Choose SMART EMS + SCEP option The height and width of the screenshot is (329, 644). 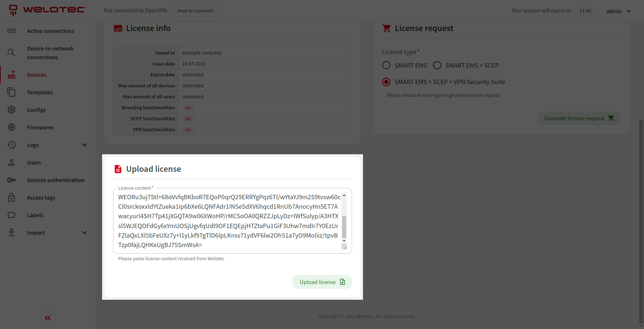coord(437,65)
